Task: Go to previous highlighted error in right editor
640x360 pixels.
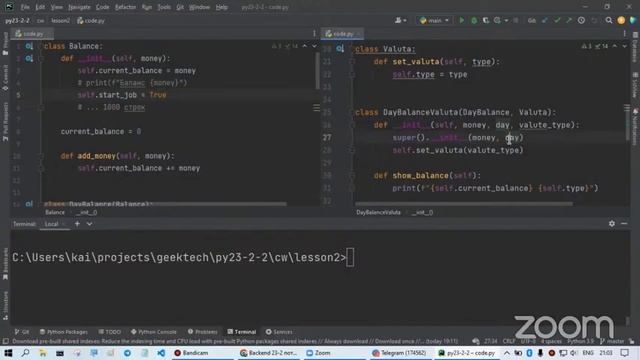Action: [x=615, y=46]
